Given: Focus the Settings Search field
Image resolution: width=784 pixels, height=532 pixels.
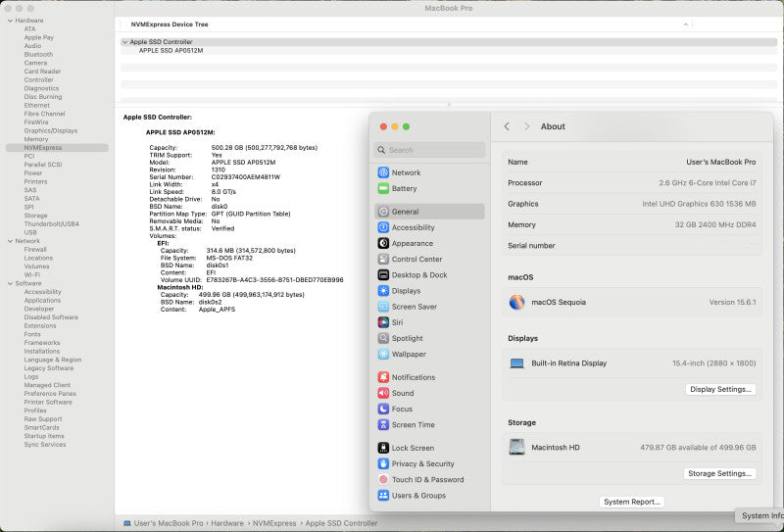Looking at the screenshot, I should pos(429,150).
